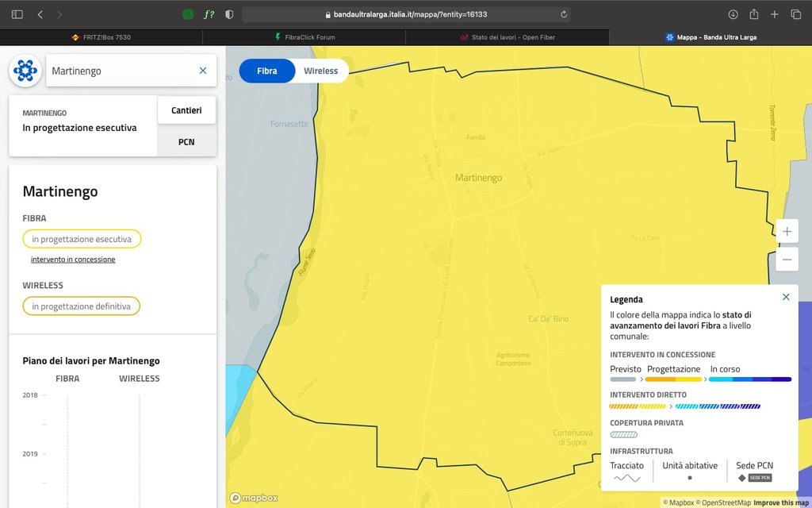Open the Safari downloads icon
The width and height of the screenshot is (812, 508).
click(733, 14)
